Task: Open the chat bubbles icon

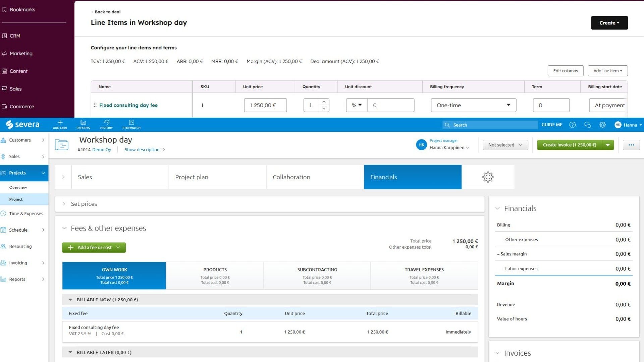Action: click(x=587, y=125)
